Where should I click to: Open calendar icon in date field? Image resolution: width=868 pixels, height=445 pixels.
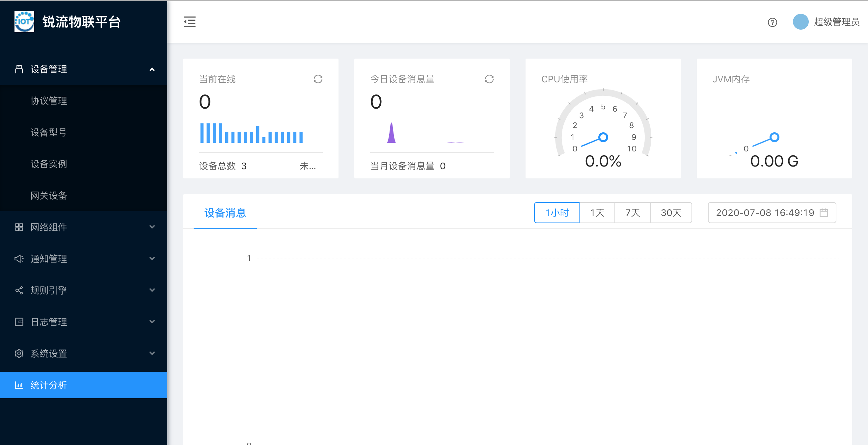pyautogui.click(x=824, y=213)
